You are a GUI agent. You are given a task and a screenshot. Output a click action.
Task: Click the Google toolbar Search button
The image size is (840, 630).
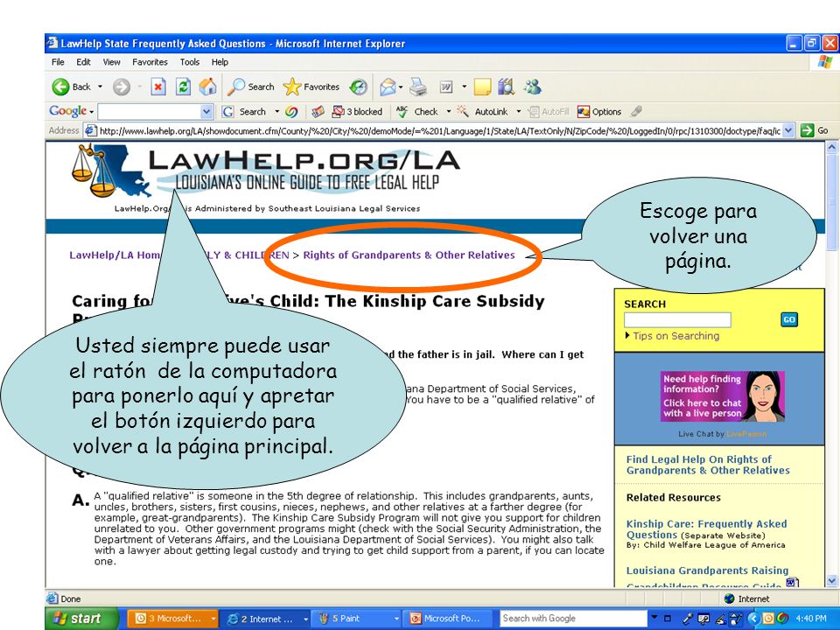244,111
